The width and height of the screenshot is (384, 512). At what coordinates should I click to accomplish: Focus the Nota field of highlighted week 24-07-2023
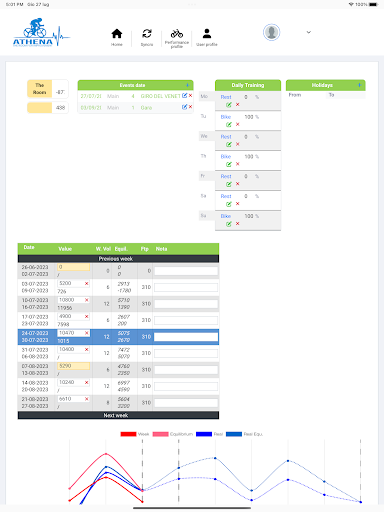click(x=186, y=337)
